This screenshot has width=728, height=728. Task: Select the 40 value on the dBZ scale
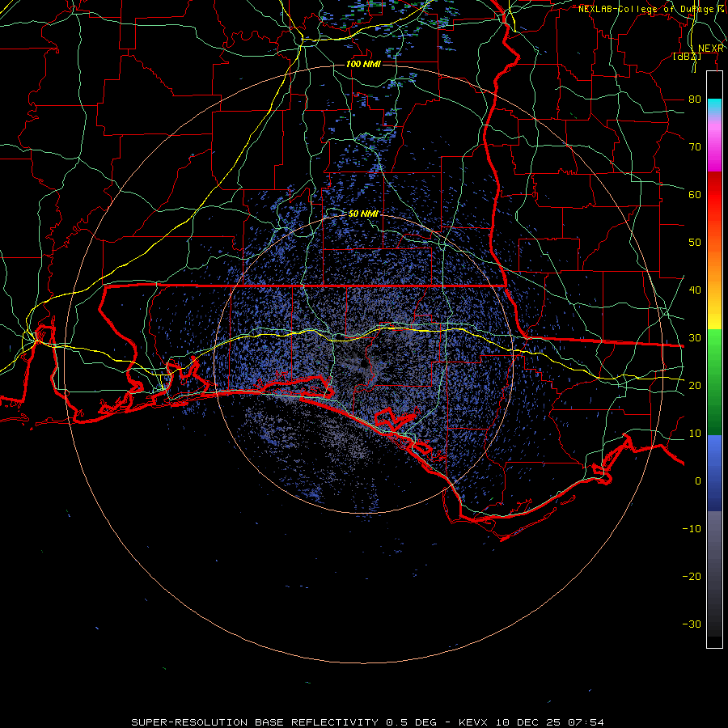click(x=695, y=290)
